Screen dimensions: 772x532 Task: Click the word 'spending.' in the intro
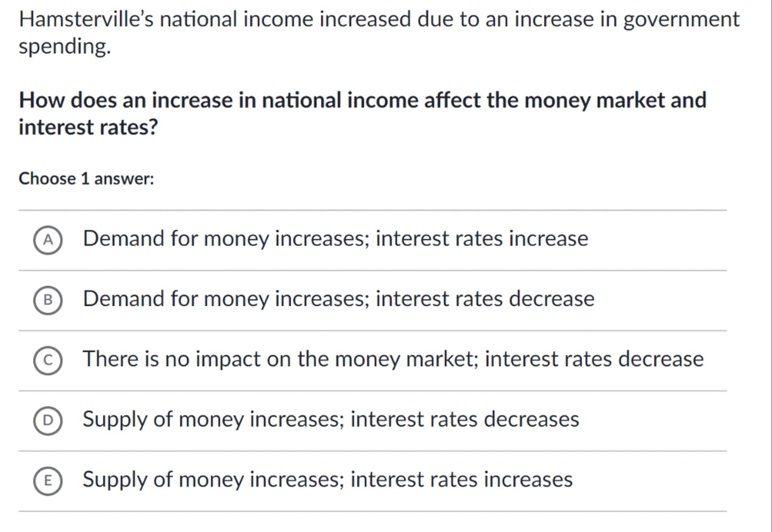point(65,47)
